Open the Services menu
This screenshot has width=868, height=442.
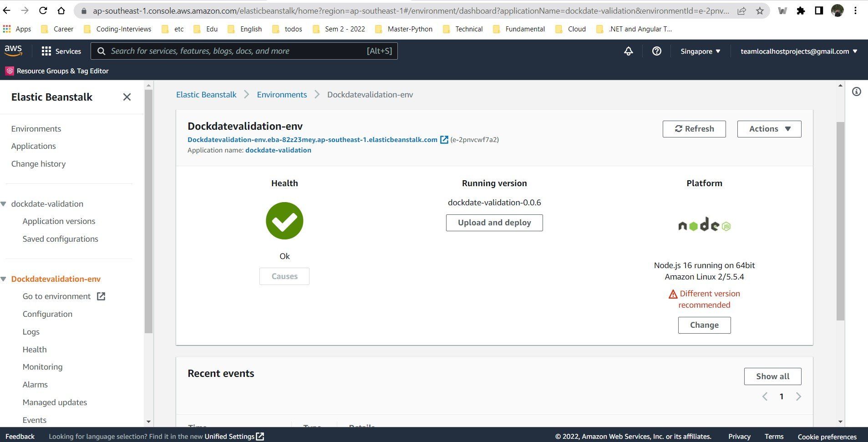61,51
